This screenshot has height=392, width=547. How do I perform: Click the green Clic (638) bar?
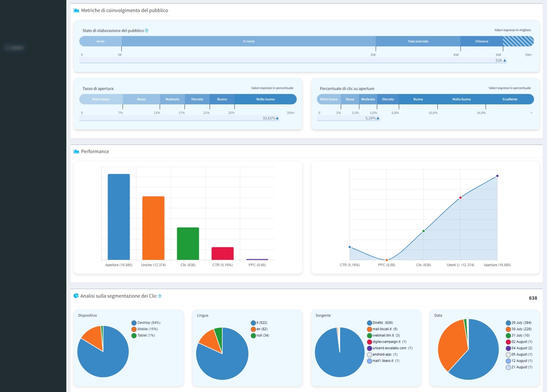click(188, 244)
